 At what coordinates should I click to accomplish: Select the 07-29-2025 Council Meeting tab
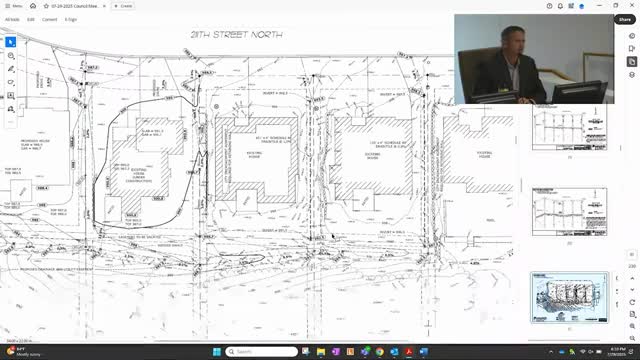pos(74,6)
